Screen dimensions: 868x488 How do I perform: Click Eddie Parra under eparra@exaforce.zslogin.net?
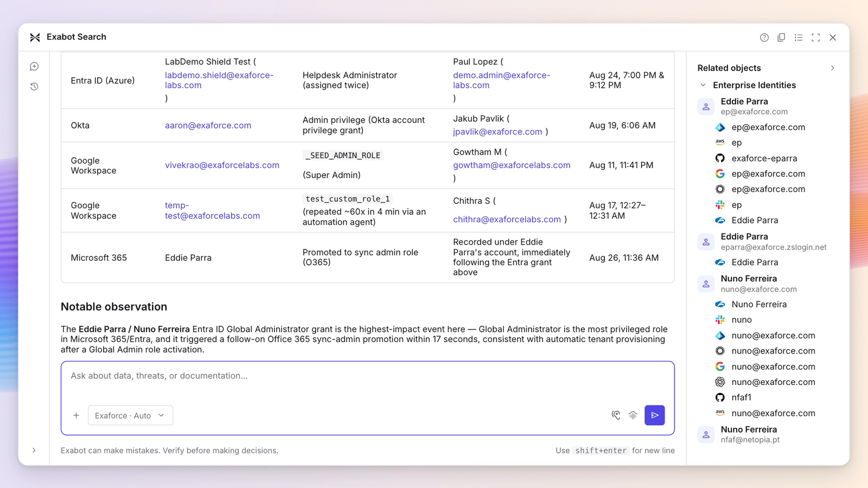tap(755, 262)
